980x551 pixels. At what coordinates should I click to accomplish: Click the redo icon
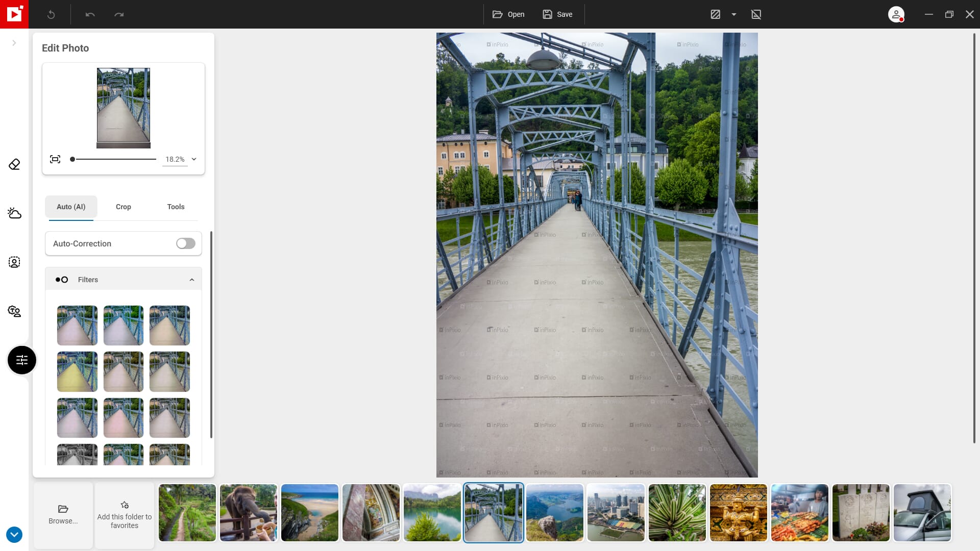pos(119,14)
